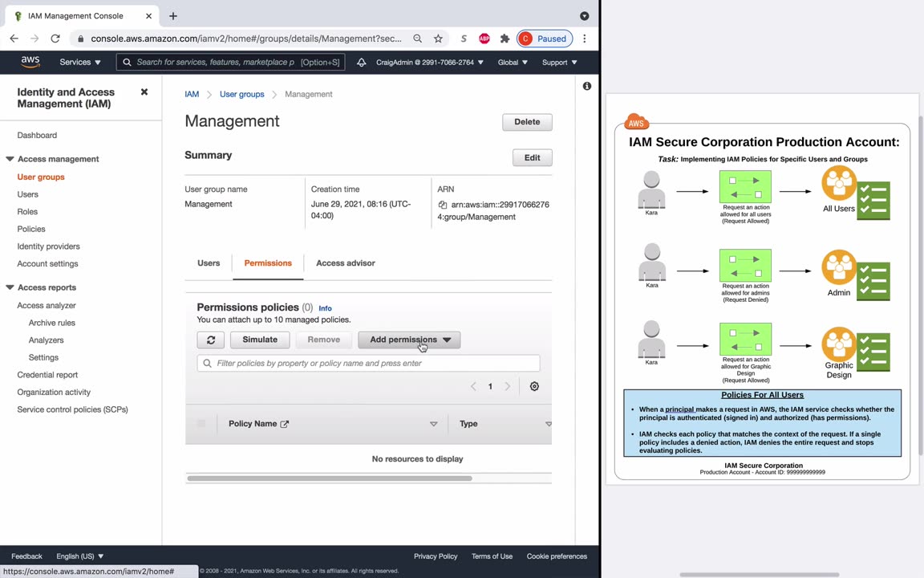The height and width of the screenshot is (578, 924).
Task: Open a new browser tab
Action: pos(172,16)
